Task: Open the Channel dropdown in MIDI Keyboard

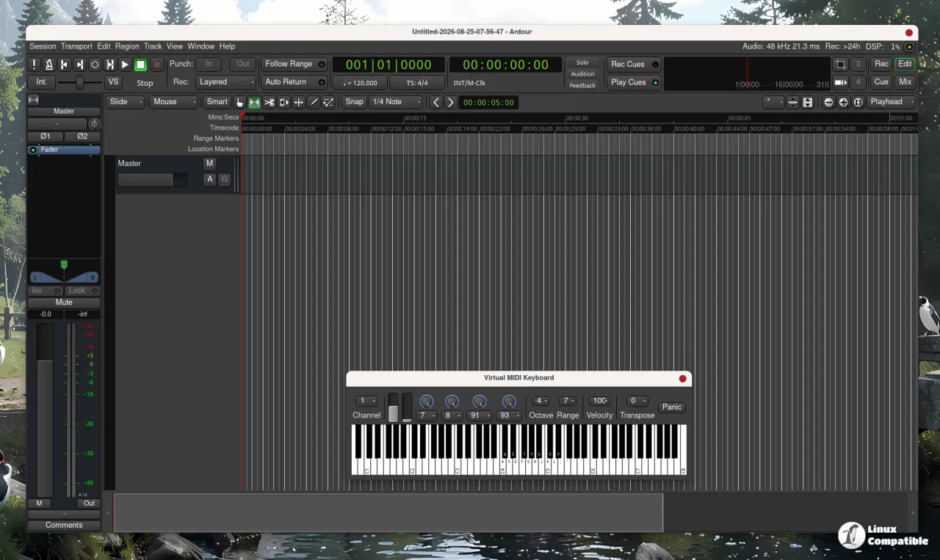Action: tap(366, 401)
